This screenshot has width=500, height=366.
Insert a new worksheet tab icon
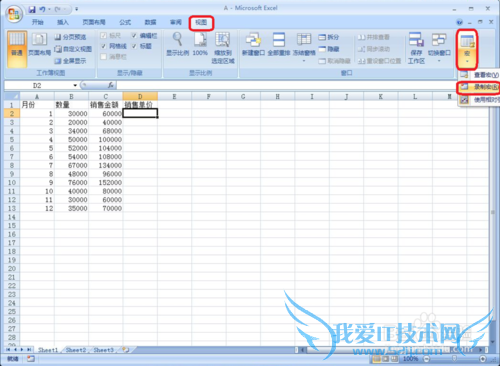126,350
